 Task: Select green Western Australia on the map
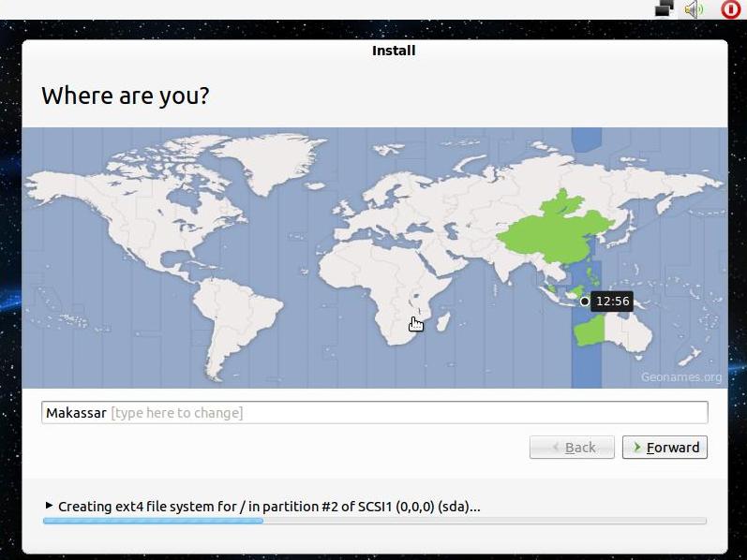589,330
